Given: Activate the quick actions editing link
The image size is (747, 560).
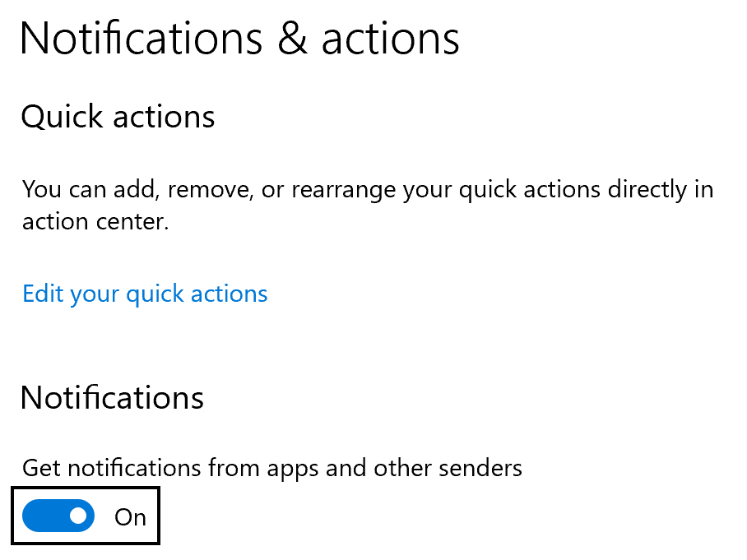Looking at the screenshot, I should pos(145,294).
